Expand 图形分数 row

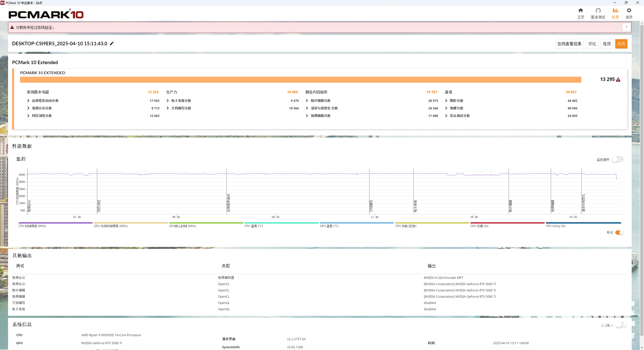pyautogui.click(x=446, y=101)
